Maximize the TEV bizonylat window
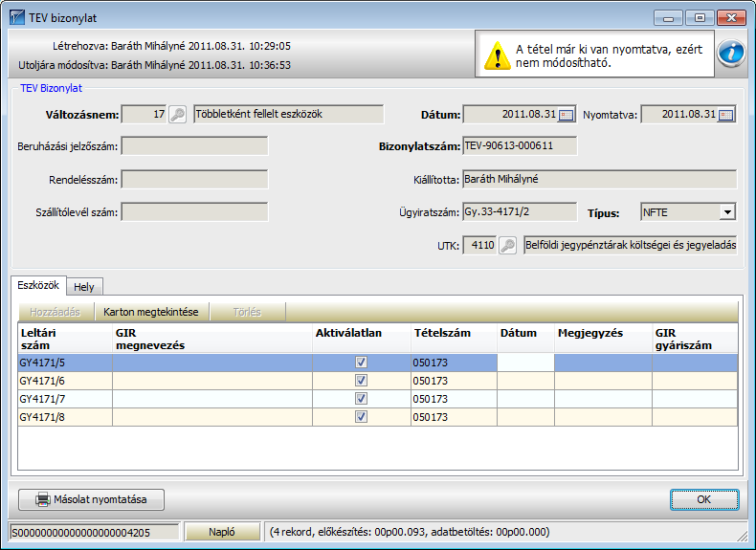This screenshot has width=756, height=550. [x=700, y=18]
